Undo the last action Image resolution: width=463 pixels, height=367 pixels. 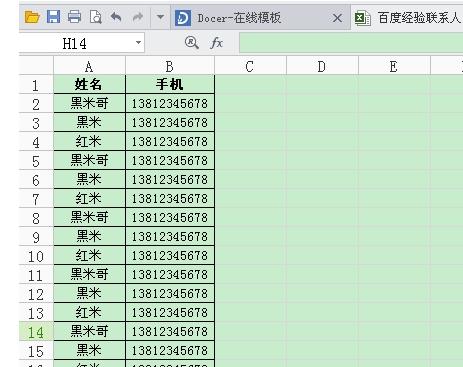(116, 17)
